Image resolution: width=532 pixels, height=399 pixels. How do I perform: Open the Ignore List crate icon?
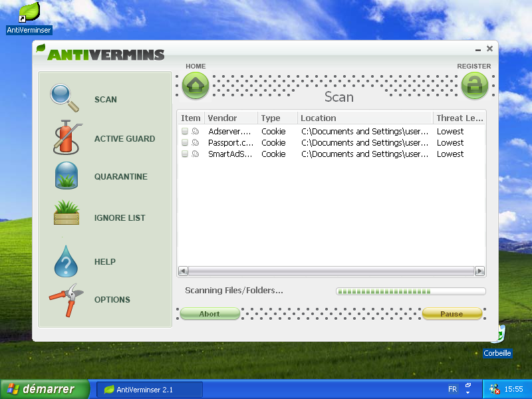66,213
